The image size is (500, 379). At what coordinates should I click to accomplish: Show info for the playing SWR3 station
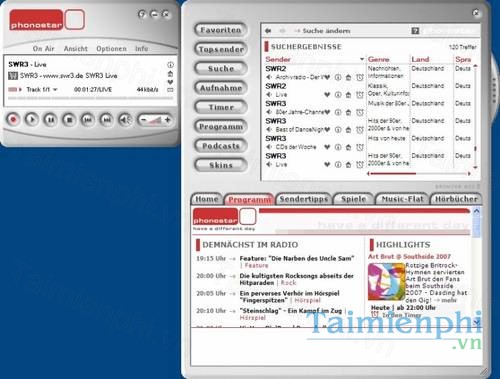coord(170,65)
